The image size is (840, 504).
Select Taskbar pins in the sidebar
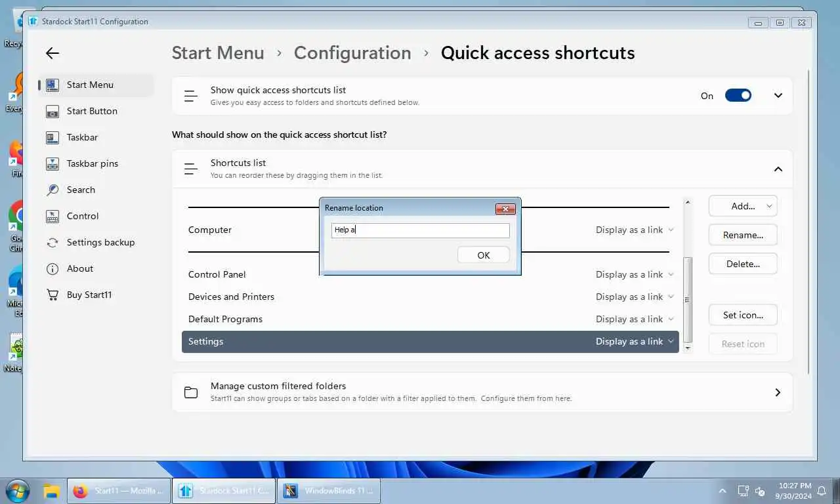96,163
